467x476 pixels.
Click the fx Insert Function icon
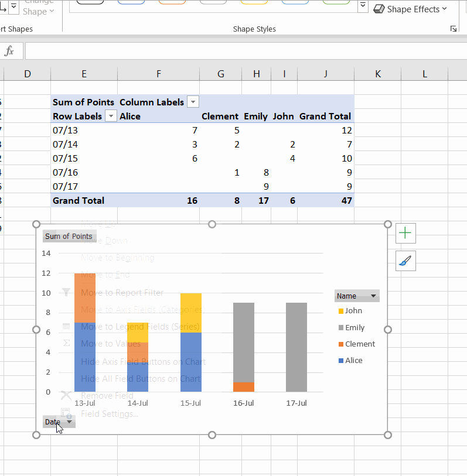[x=9, y=51]
